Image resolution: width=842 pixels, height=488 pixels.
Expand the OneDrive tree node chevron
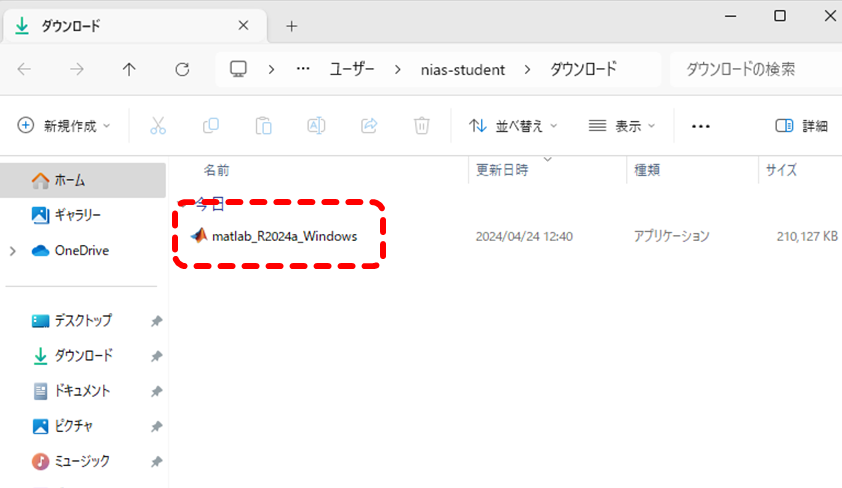(x=13, y=251)
